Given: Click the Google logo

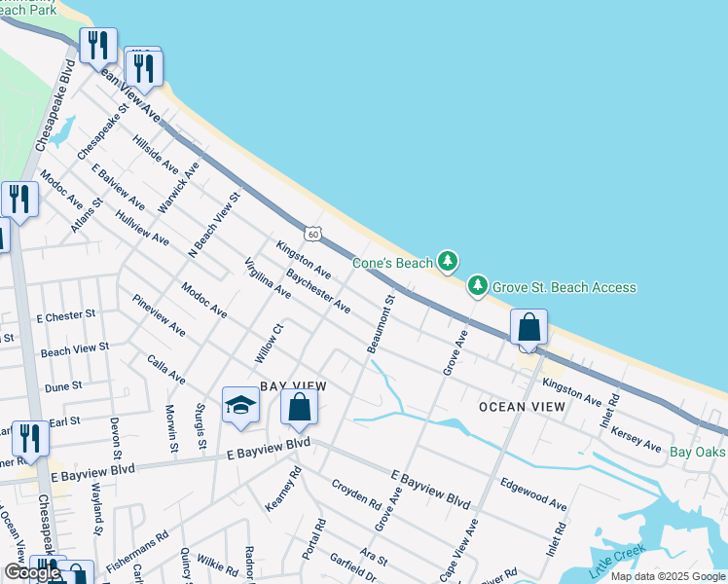Looking at the screenshot, I should point(32,572).
